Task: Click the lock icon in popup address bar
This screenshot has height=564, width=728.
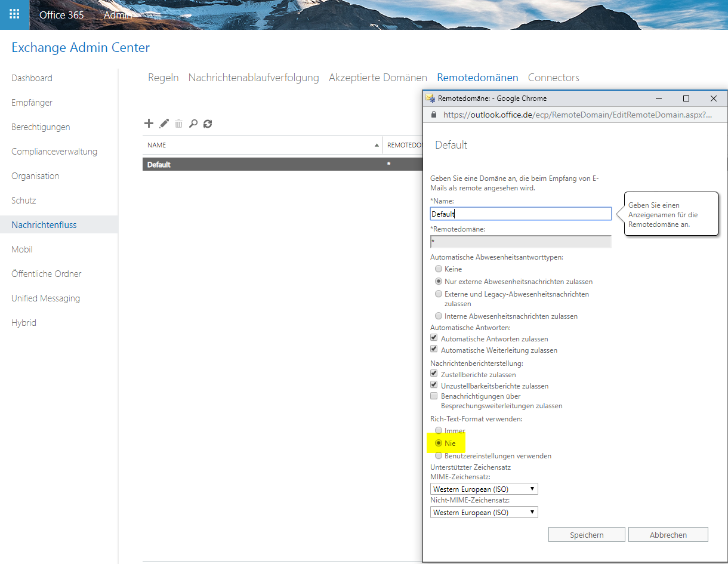Action: (x=434, y=115)
